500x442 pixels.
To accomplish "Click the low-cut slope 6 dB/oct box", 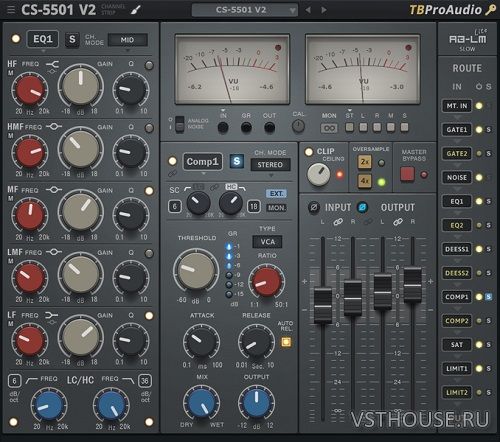I will [x=14, y=381].
